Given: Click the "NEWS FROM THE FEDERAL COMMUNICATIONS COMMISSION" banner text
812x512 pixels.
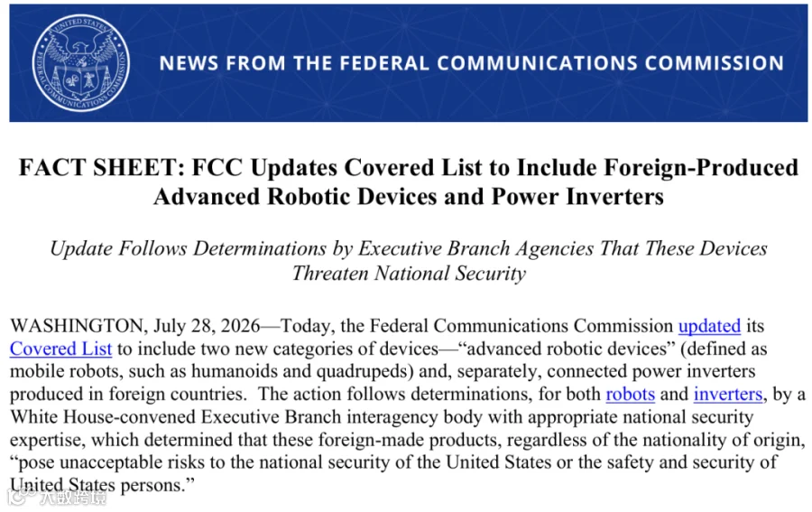Looking at the screenshot, I should 471,63.
